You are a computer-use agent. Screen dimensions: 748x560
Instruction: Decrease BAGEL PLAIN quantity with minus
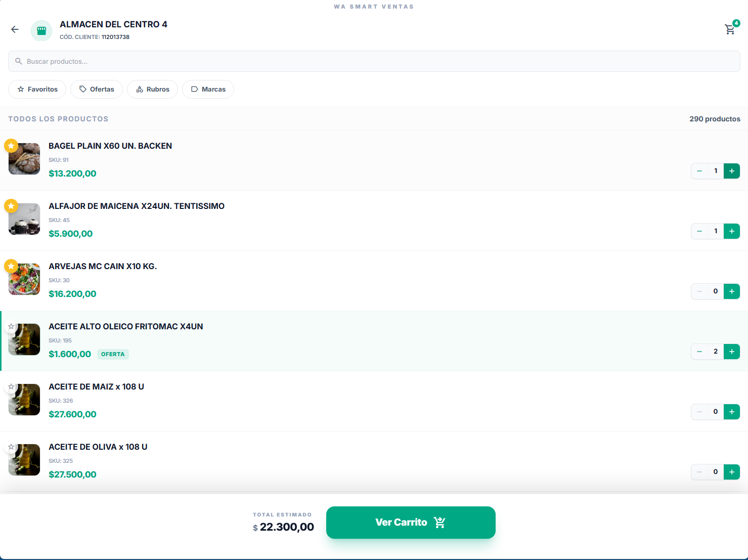(699, 171)
